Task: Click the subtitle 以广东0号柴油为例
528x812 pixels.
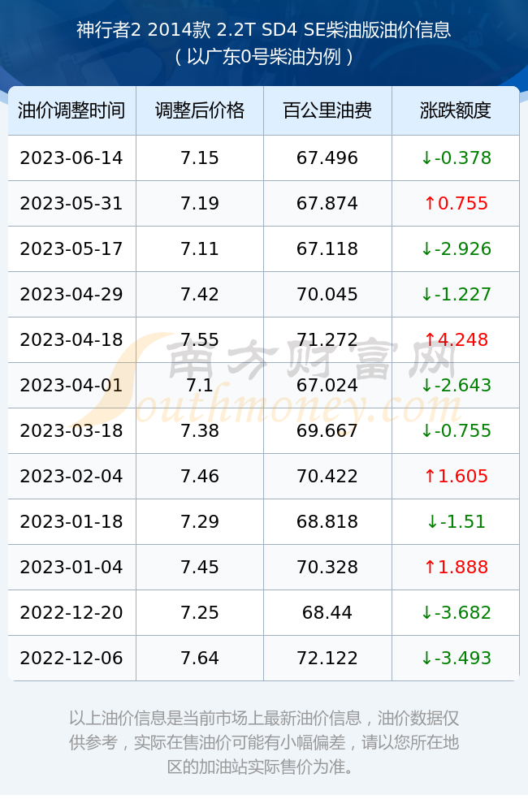Action: pyautogui.click(x=264, y=57)
